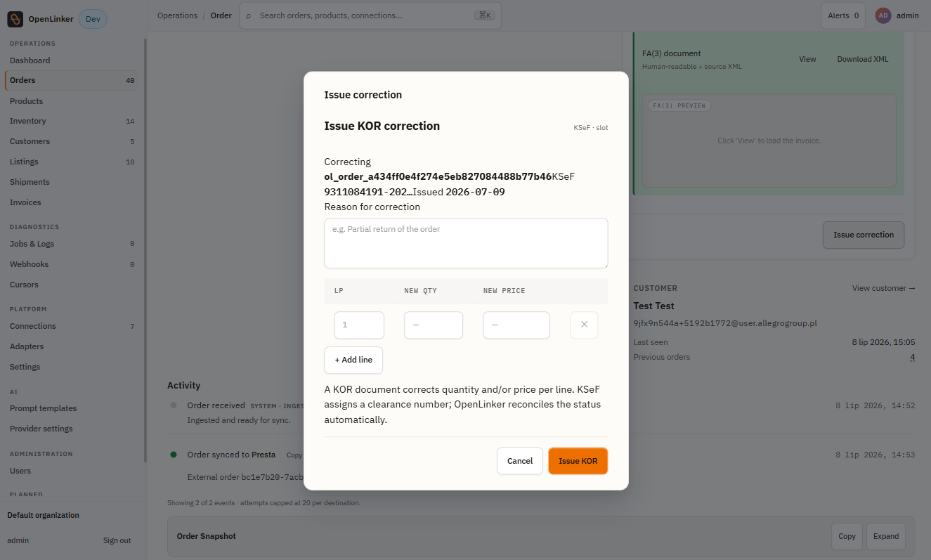
Task: Go to Orders in the sidebar
Action: 72,80
